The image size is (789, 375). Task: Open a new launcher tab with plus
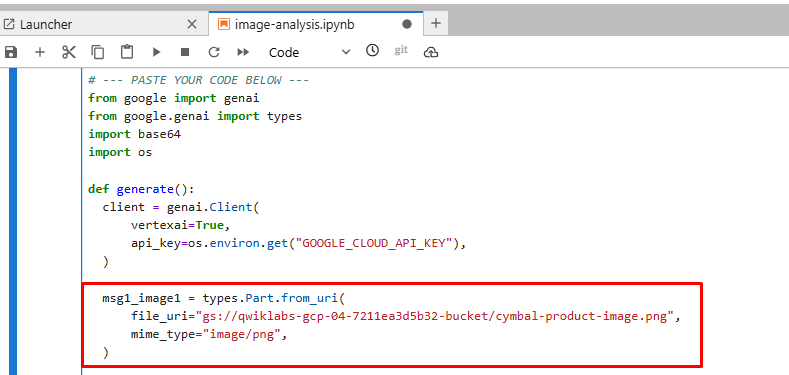436,23
